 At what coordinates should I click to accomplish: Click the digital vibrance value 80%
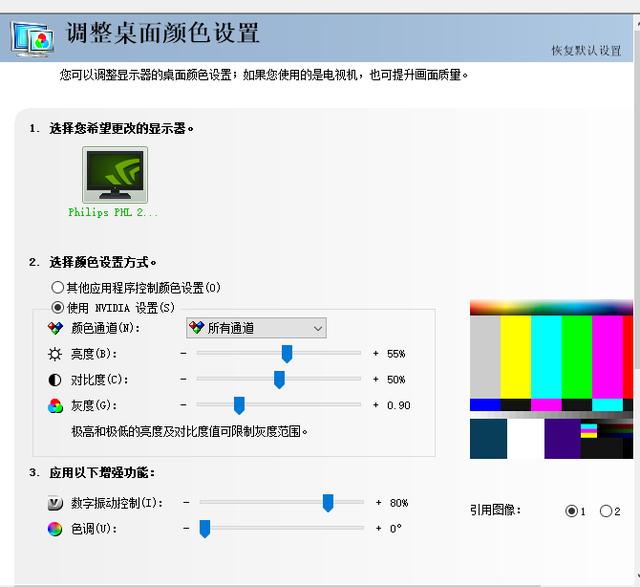coord(399,503)
